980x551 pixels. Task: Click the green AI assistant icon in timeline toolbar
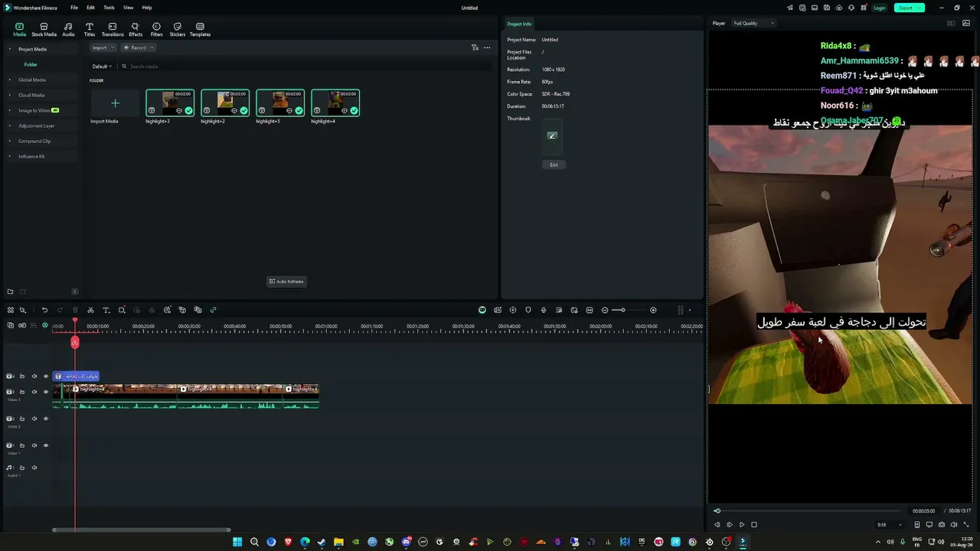click(x=482, y=310)
